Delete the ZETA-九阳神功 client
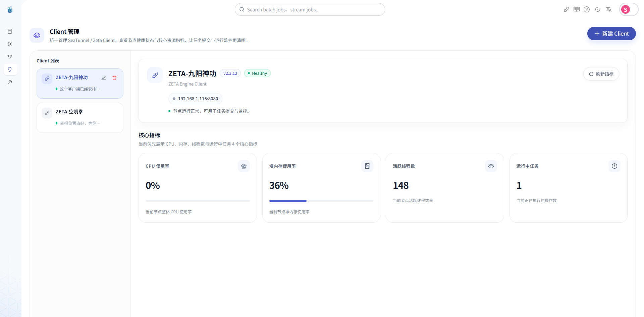 coord(114,78)
